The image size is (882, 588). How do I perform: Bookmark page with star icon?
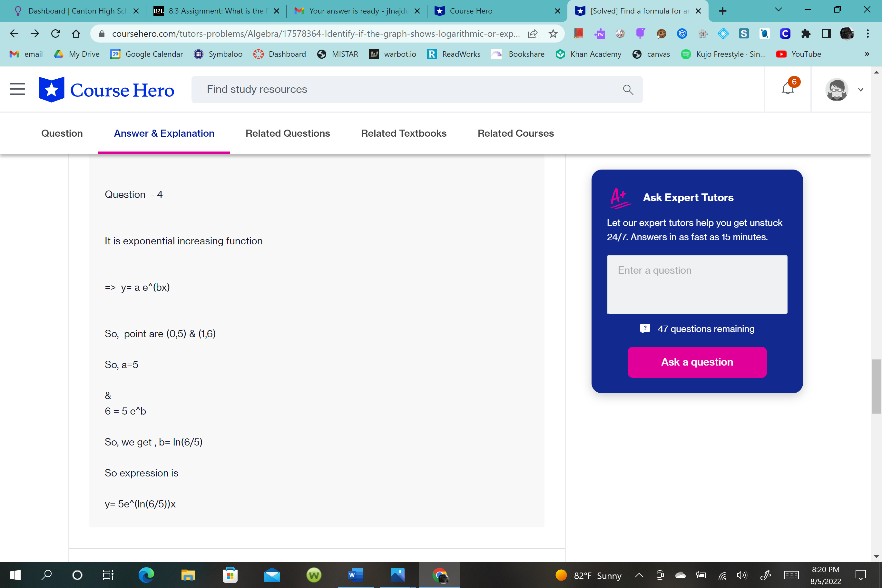click(553, 34)
